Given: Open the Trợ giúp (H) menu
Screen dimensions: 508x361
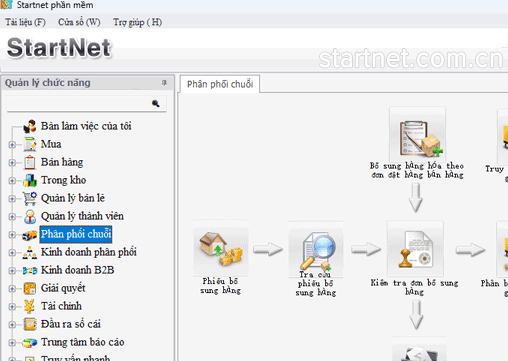Looking at the screenshot, I should 137,22.
